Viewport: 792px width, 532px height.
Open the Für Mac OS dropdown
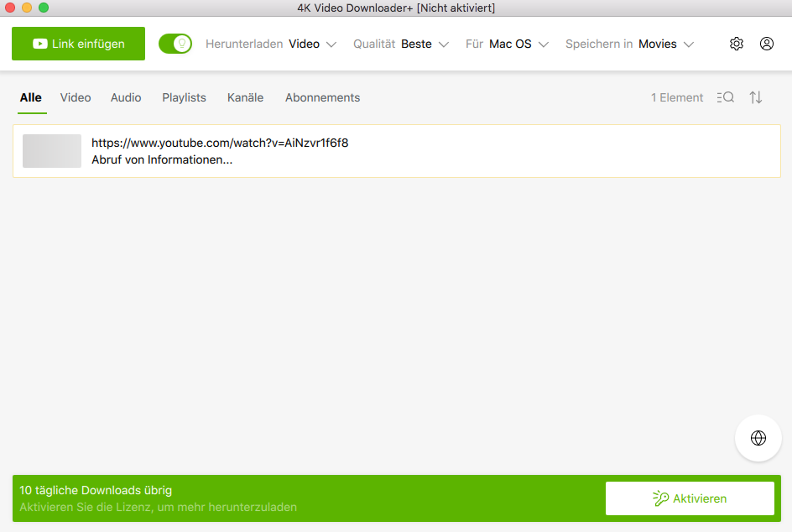(x=507, y=44)
